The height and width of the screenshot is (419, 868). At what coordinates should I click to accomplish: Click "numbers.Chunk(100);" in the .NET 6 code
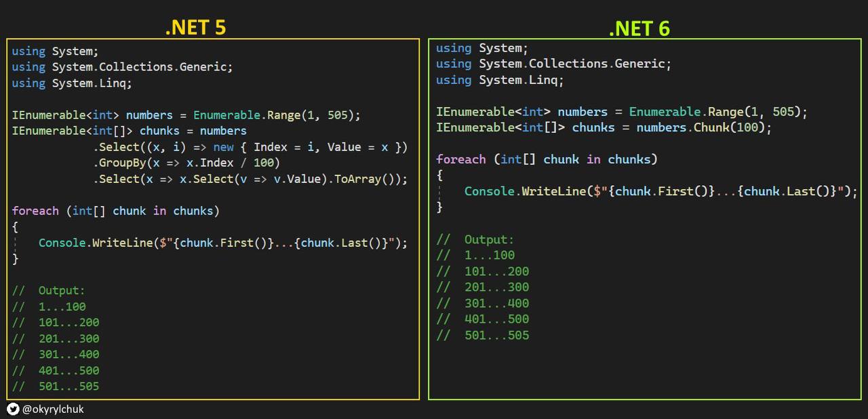pos(704,127)
